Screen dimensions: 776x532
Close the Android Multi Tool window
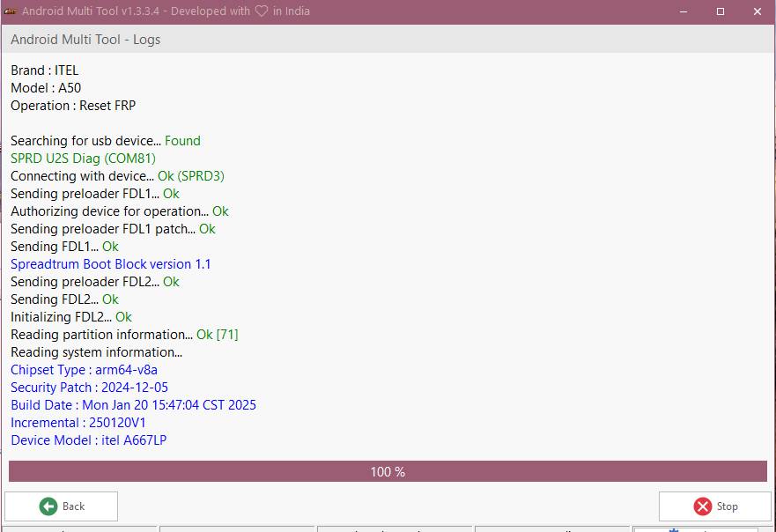click(758, 11)
